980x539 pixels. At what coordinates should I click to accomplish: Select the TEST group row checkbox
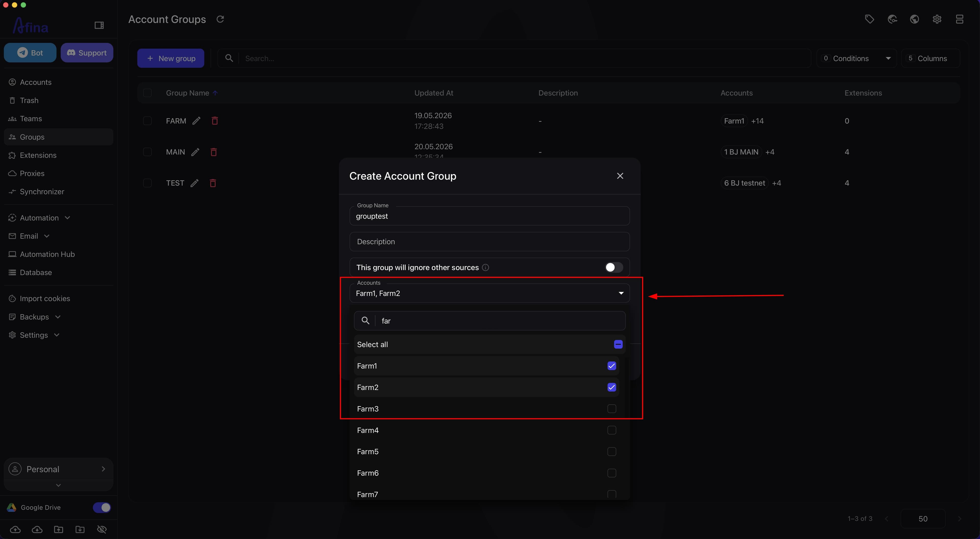(147, 183)
